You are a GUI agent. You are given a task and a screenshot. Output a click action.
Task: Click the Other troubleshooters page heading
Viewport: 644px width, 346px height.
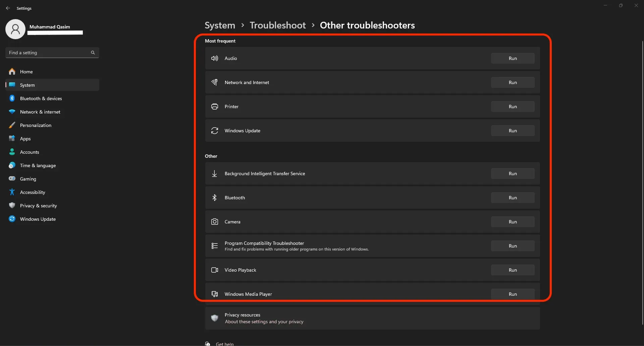tap(367, 25)
